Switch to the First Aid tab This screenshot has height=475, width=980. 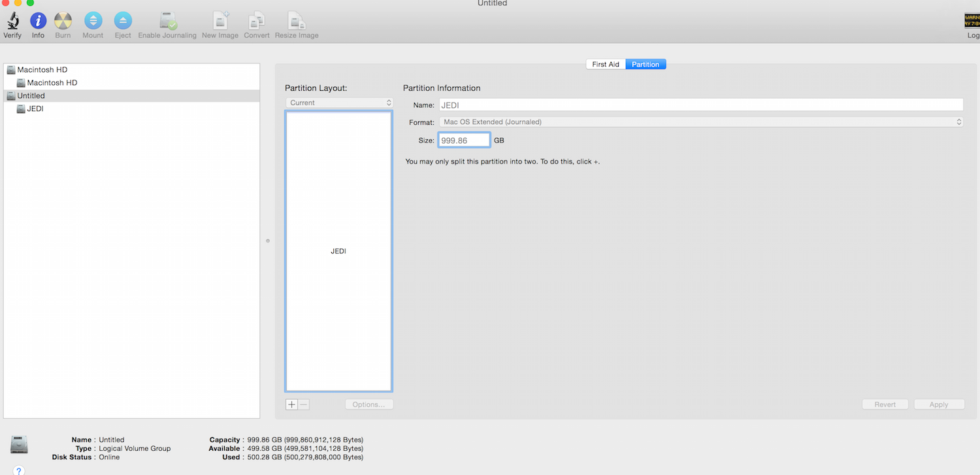click(606, 64)
